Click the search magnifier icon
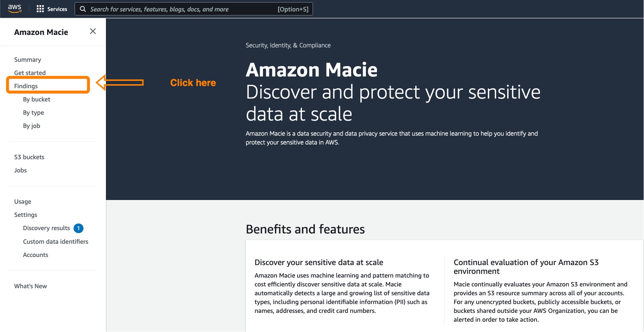The width and height of the screenshot is (644, 332). pos(83,9)
